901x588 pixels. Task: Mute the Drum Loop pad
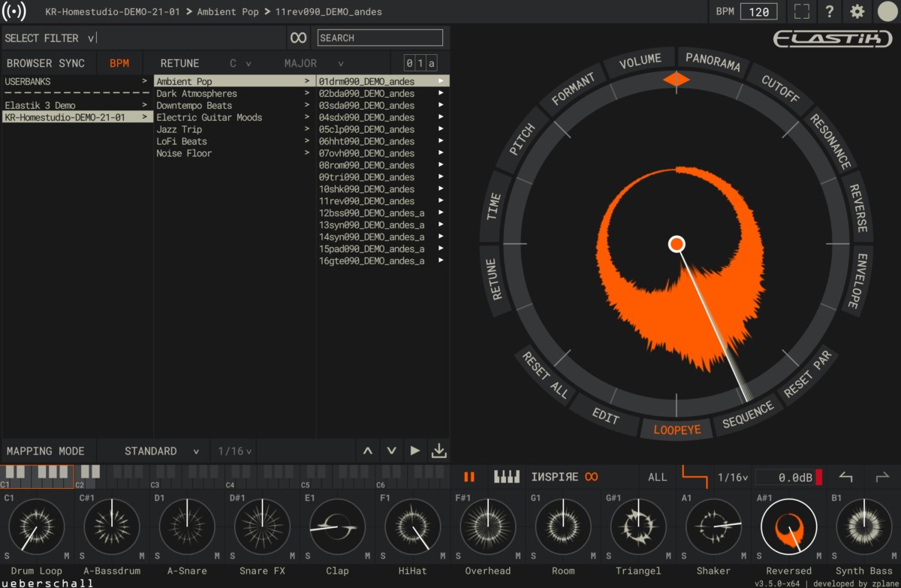tap(67, 556)
